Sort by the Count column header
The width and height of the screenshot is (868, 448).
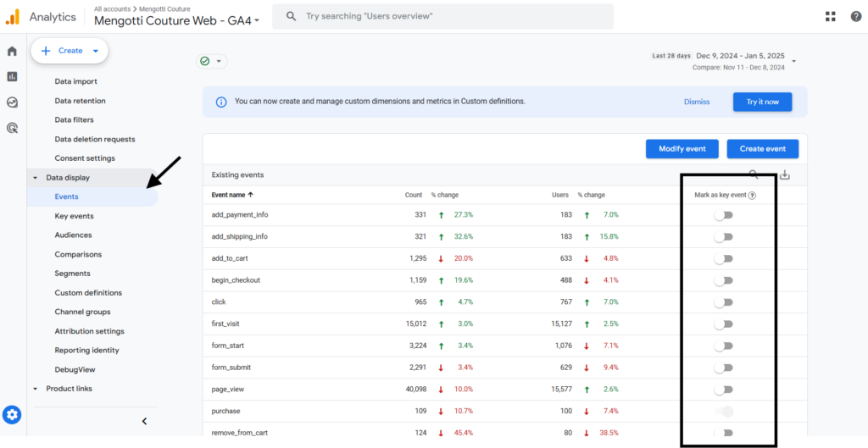coord(413,195)
